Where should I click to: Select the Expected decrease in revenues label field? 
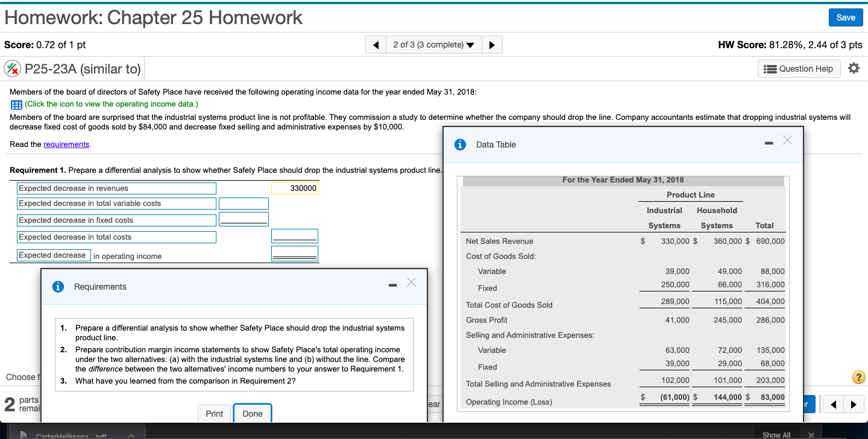tap(116, 188)
